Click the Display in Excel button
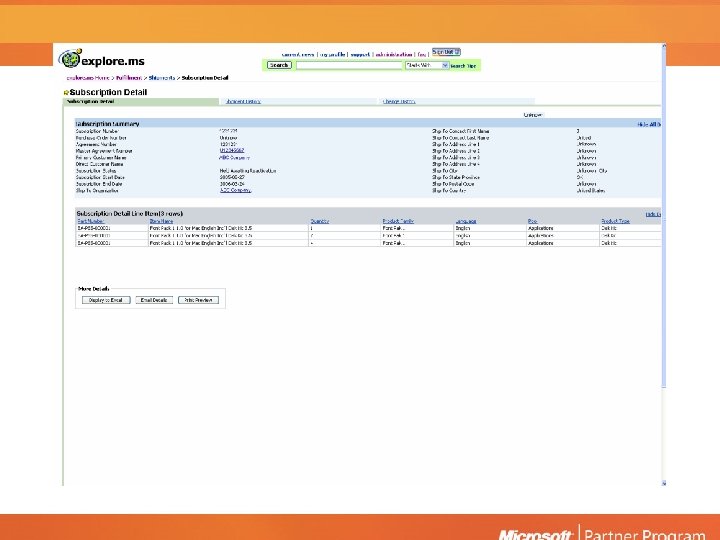Screen dimensions: 720x540 click(x=106, y=300)
